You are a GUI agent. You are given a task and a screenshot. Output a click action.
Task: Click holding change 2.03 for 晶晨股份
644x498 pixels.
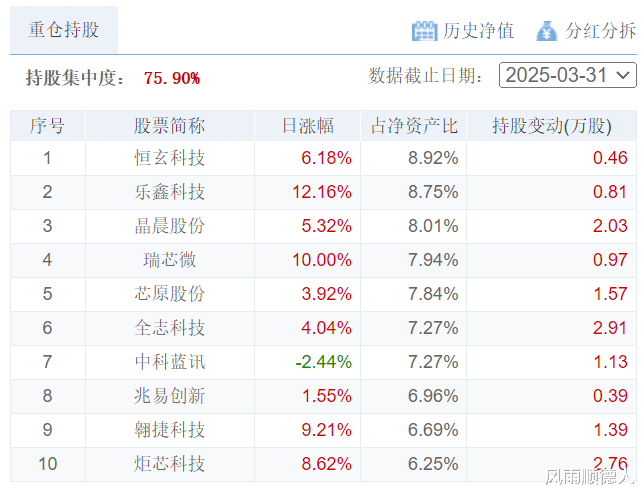pyautogui.click(x=610, y=226)
